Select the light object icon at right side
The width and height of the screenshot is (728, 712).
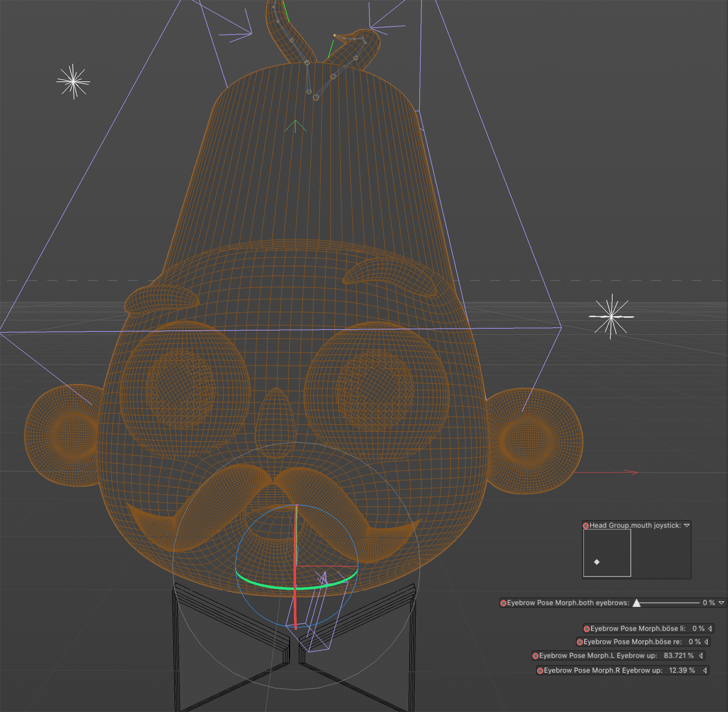coord(611,316)
